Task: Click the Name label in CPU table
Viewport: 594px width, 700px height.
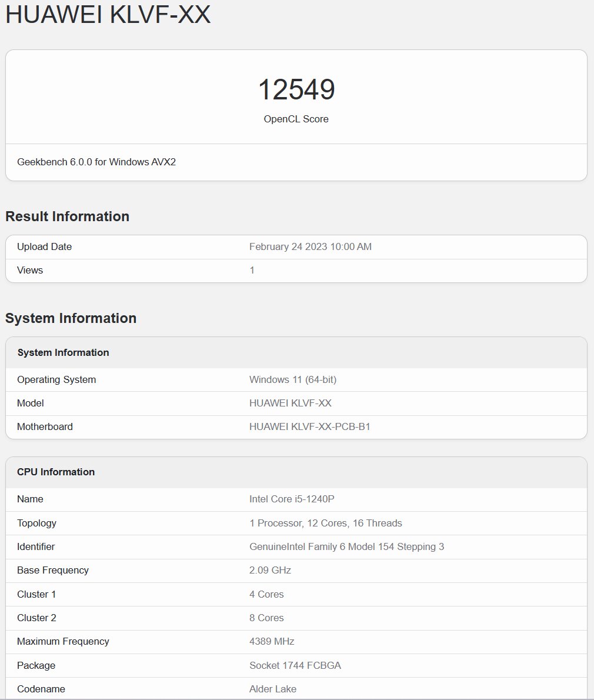Action: [30, 499]
